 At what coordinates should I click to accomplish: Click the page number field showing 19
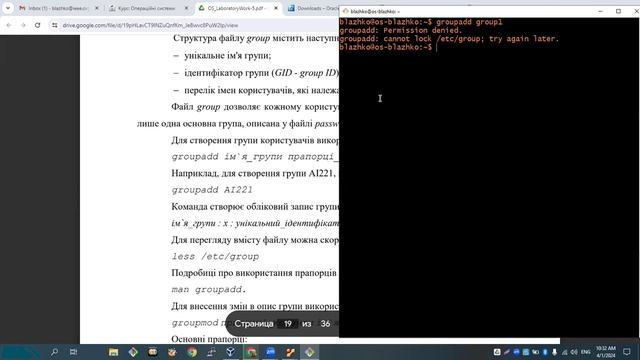[x=288, y=324]
